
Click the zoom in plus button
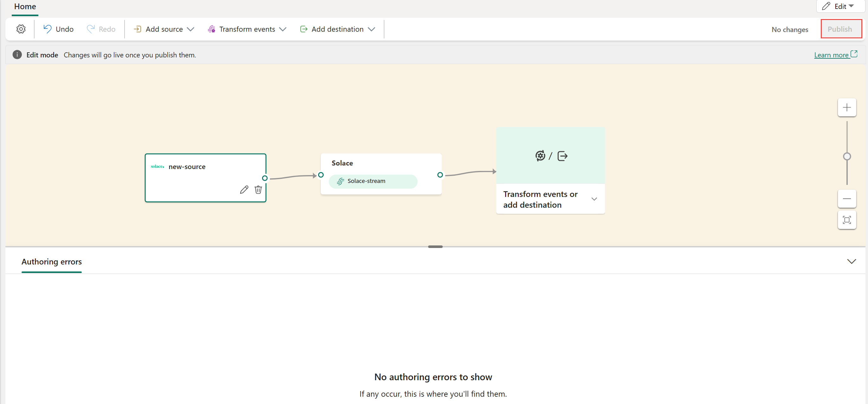(x=846, y=108)
